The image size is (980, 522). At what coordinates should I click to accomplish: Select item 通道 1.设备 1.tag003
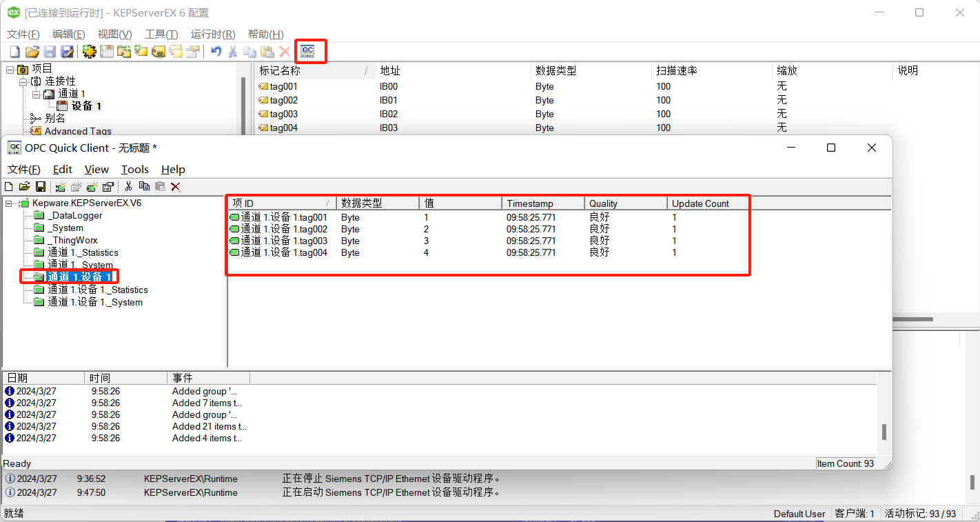point(284,241)
